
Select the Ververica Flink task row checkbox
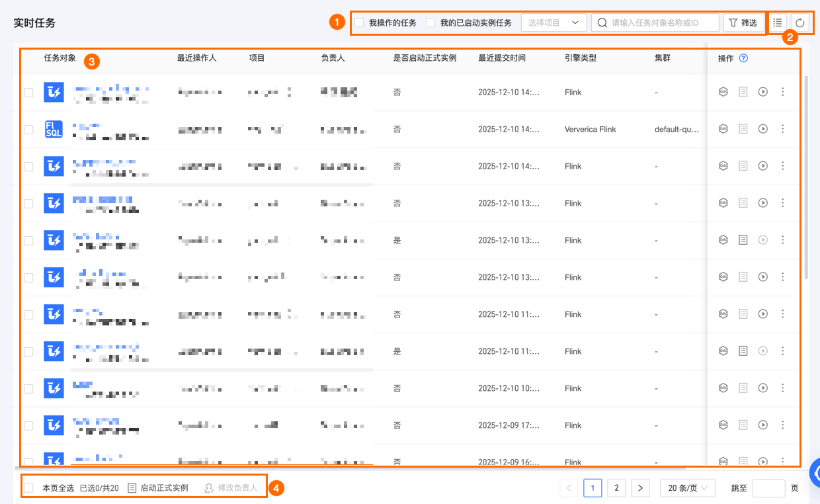click(x=28, y=130)
